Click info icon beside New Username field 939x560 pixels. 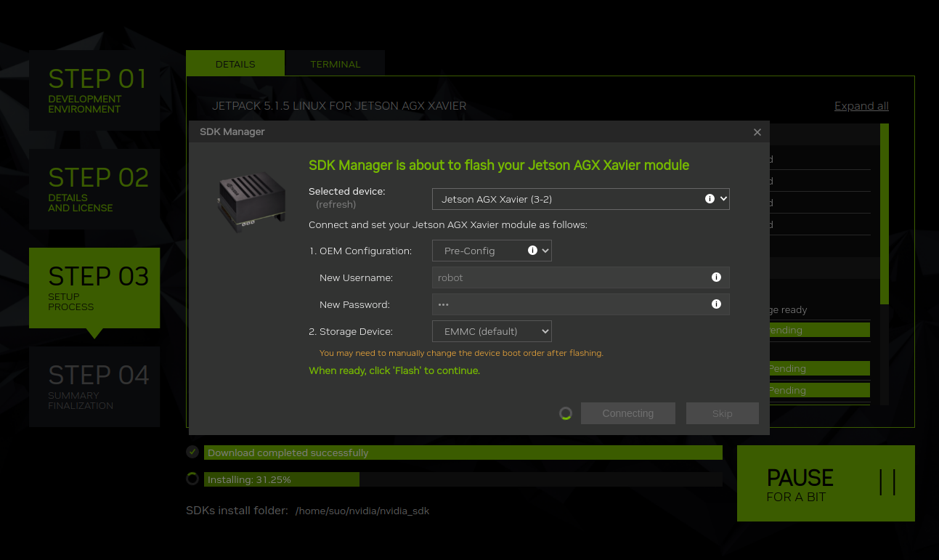tap(716, 277)
